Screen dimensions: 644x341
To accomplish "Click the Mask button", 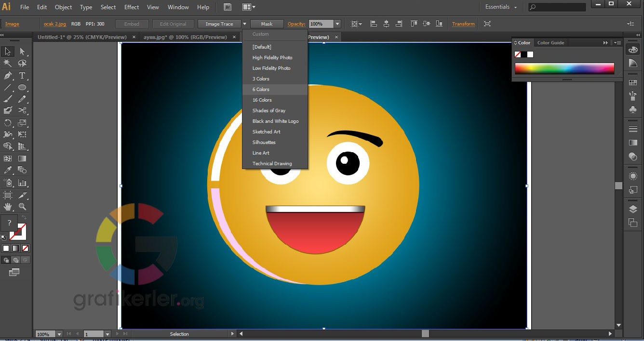I will 267,24.
